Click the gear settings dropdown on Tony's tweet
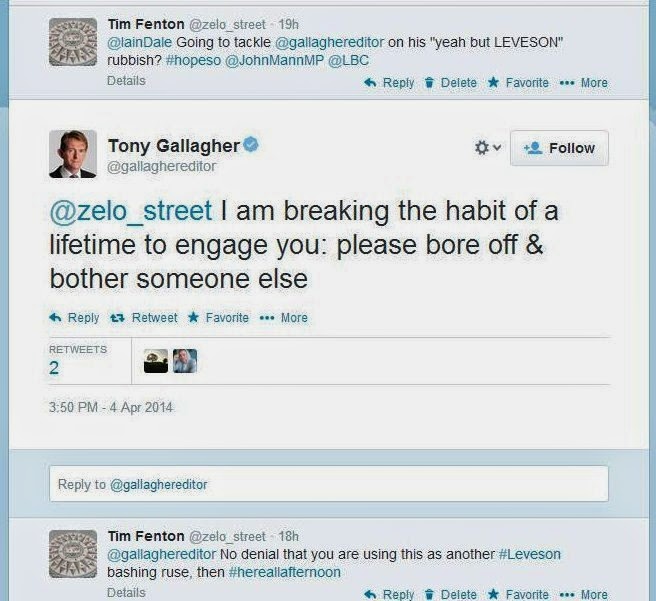656x601 pixels. [x=487, y=148]
